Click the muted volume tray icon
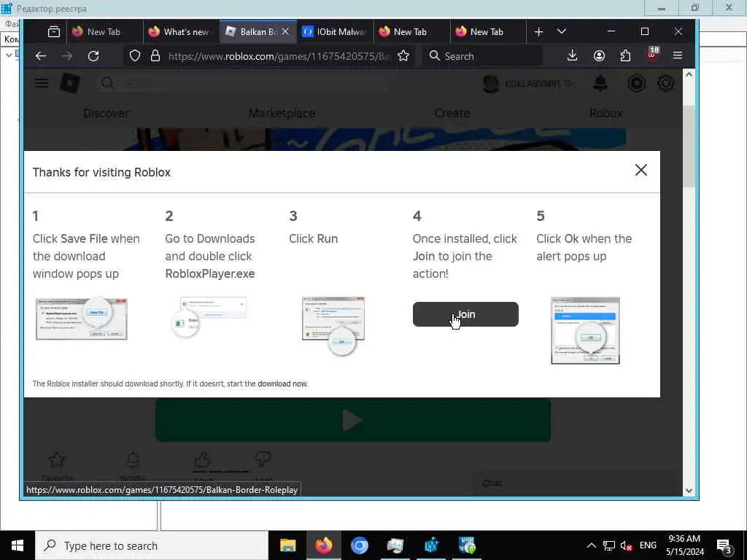747x560 pixels. (x=626, y=545)
